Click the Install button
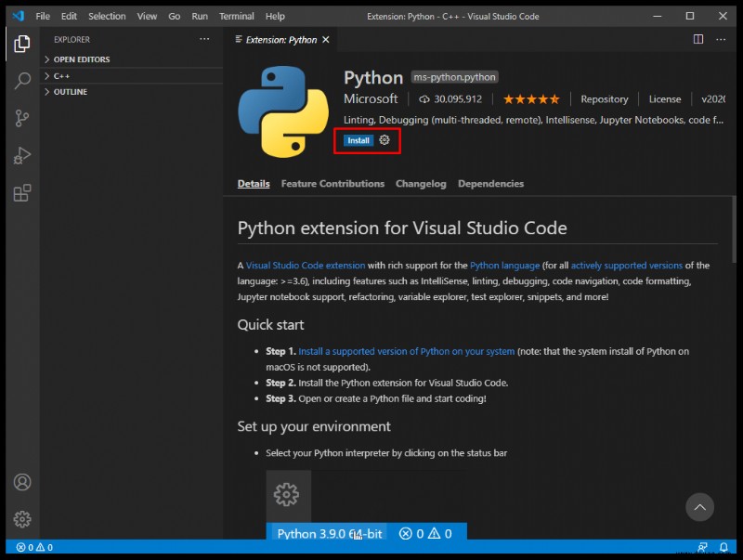 [x=358, y=140]
